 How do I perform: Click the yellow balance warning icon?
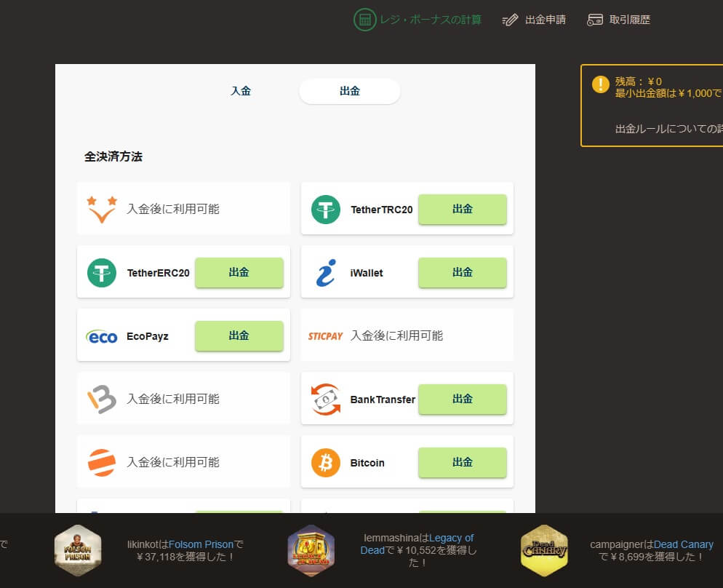coord(600,84)
